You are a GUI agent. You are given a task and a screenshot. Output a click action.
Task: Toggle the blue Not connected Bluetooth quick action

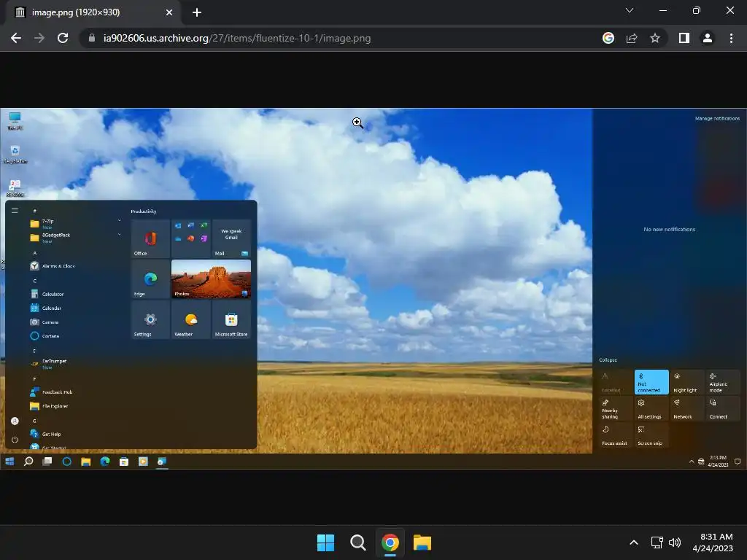tap(651, 382)
